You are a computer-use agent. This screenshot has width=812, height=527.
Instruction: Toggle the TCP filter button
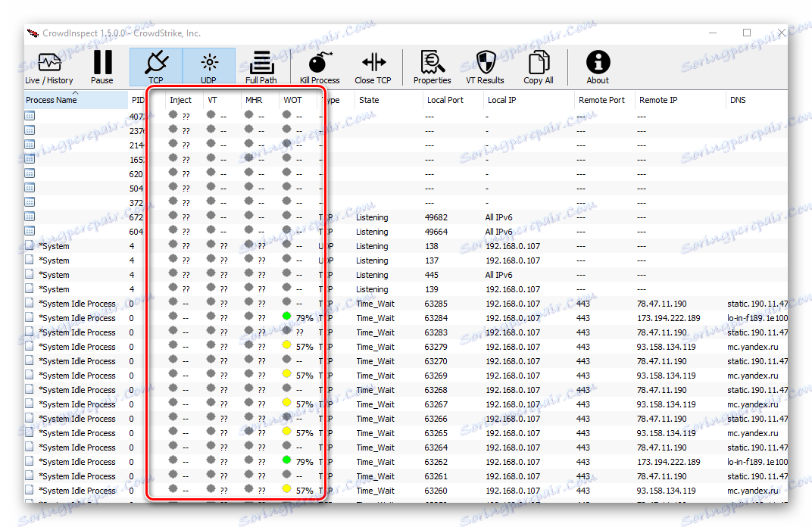[x=156, y=67]
